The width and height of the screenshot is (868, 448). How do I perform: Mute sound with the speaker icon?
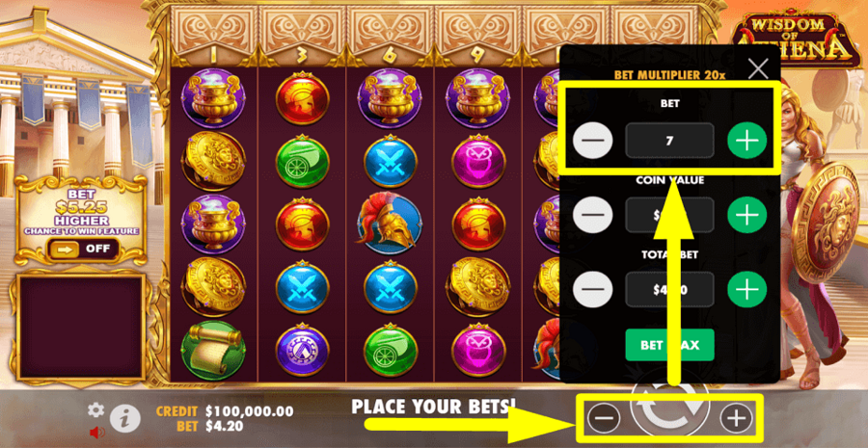pos(96,432)
